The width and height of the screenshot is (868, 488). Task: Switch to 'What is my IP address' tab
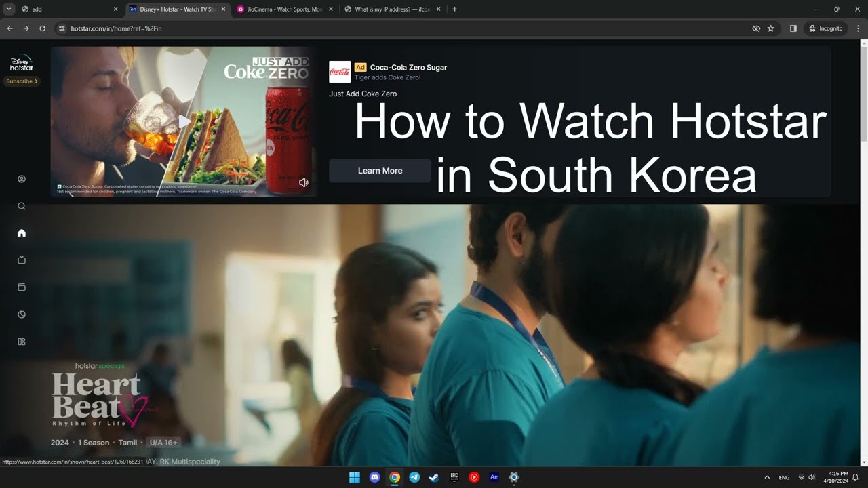[392, 9]
